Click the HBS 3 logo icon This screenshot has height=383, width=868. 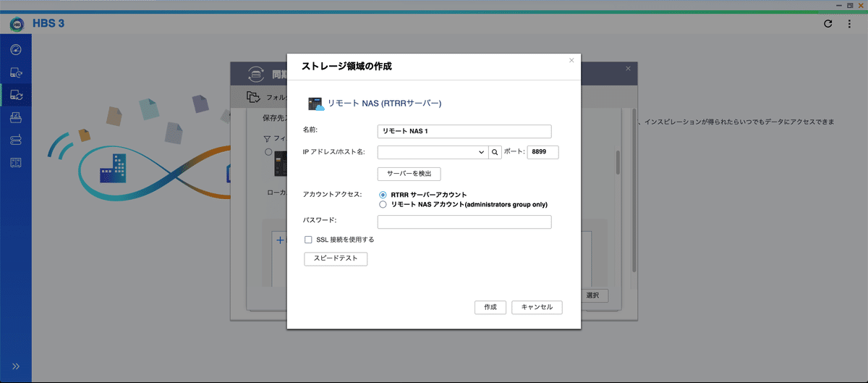(x=17, y=24)
